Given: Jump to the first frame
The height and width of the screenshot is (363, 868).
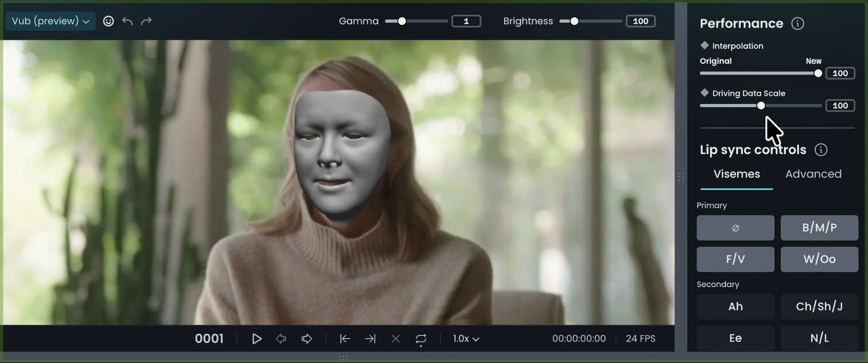Looking at the screenshot, I should (345, 339).
